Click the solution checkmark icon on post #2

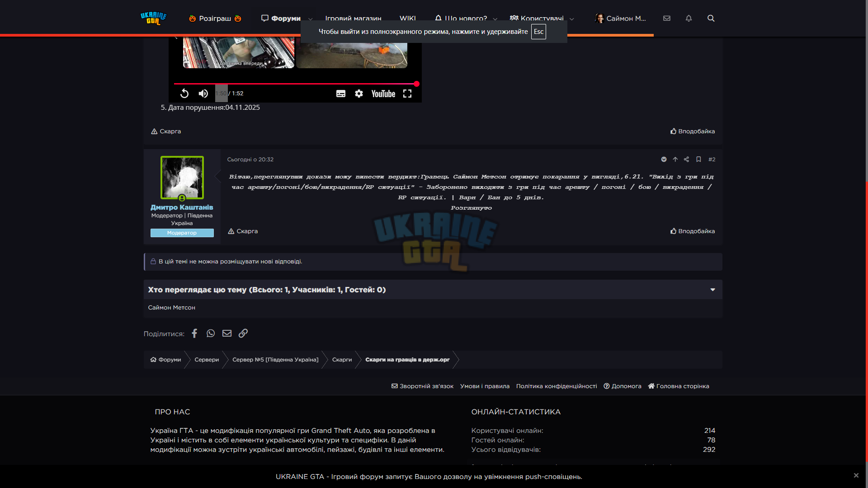(664, 160)
